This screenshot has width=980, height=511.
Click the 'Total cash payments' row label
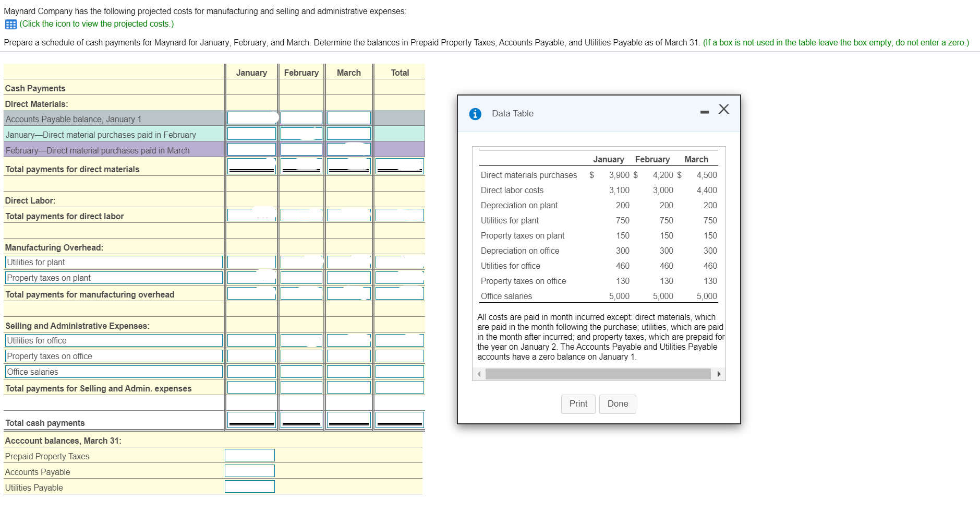click(45, 423)
